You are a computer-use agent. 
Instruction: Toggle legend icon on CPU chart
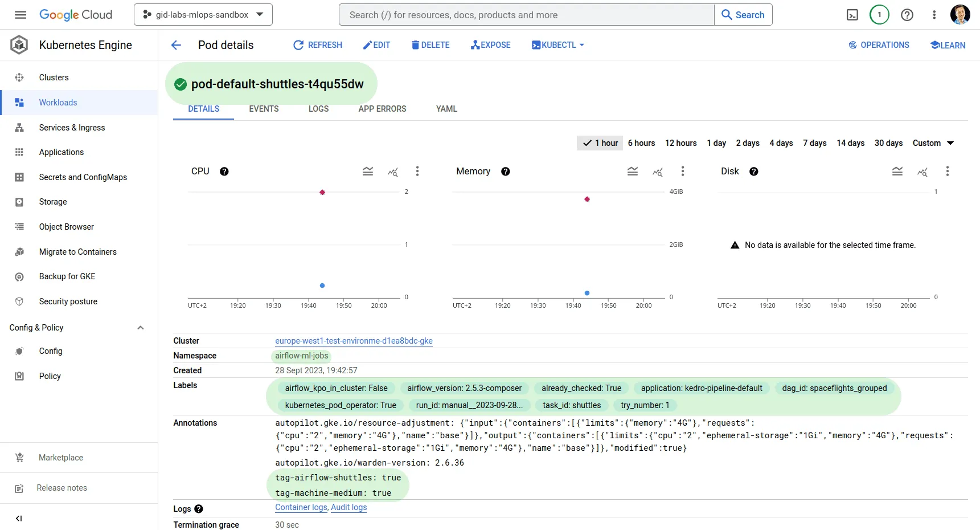click(x=368, y=172)
